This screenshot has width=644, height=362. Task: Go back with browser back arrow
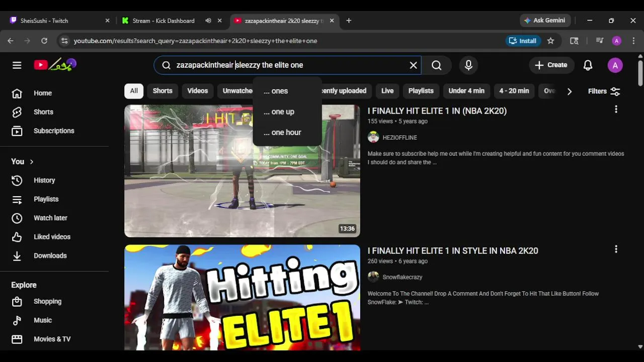point(11,41)
